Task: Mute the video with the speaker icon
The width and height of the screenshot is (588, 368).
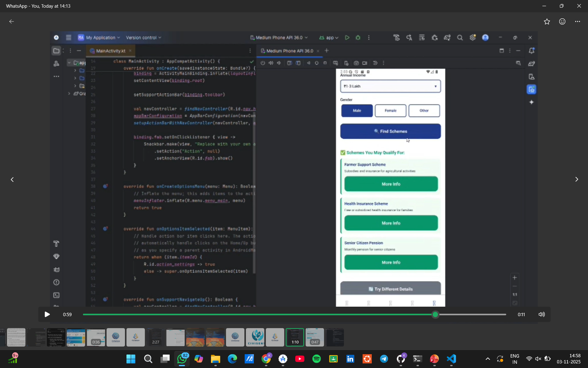Action: click(x=541, y=314)
